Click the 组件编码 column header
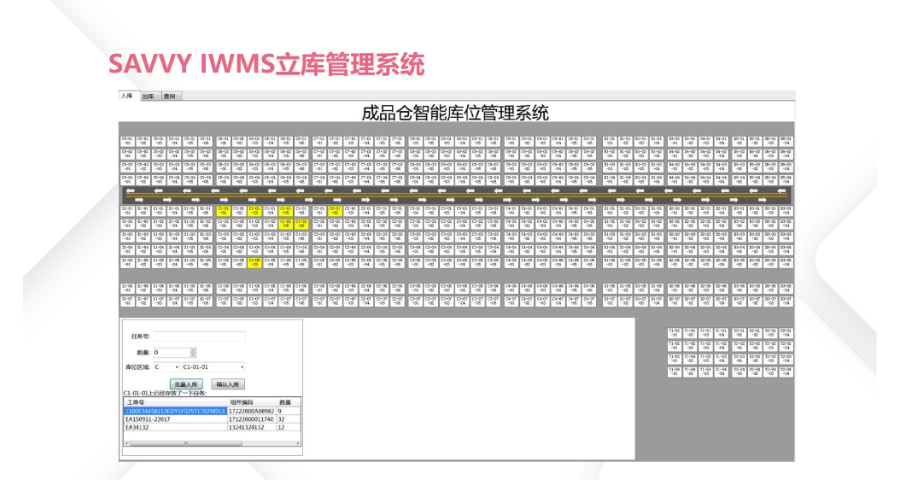Image resolution: width=900 pixels, height=480 pixels. 251,402
